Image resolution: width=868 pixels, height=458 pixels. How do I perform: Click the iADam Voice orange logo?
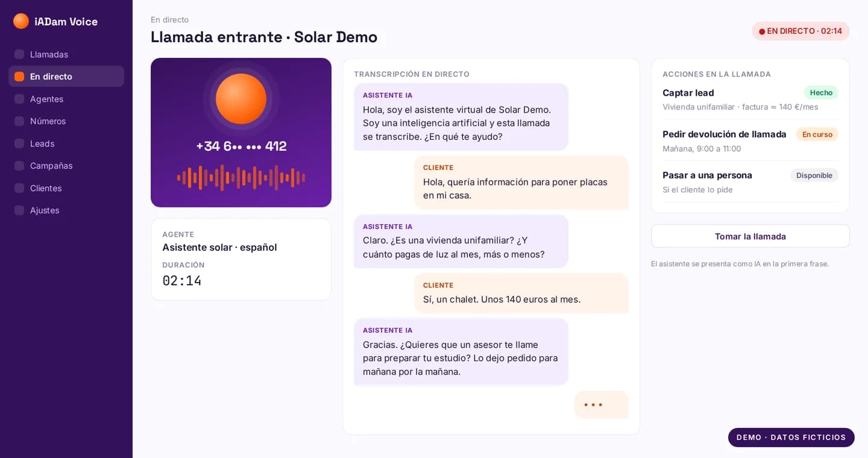[21, 21]
